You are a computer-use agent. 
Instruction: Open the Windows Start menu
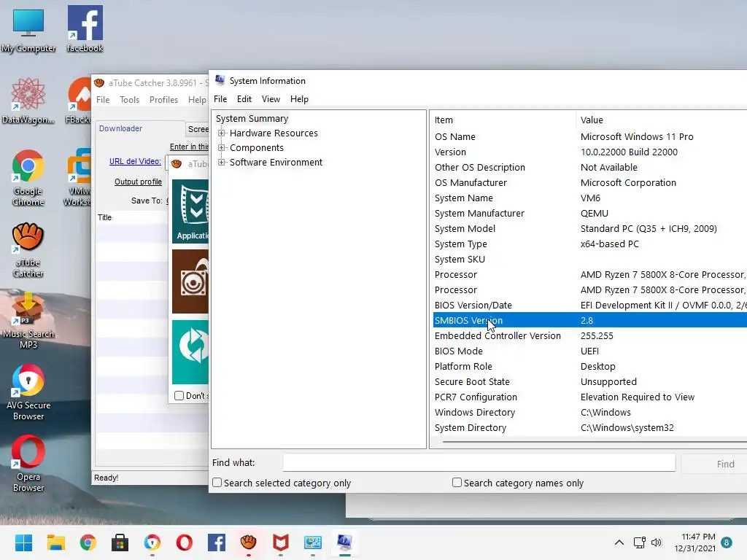pyautogui.click(x=23, y=542)
